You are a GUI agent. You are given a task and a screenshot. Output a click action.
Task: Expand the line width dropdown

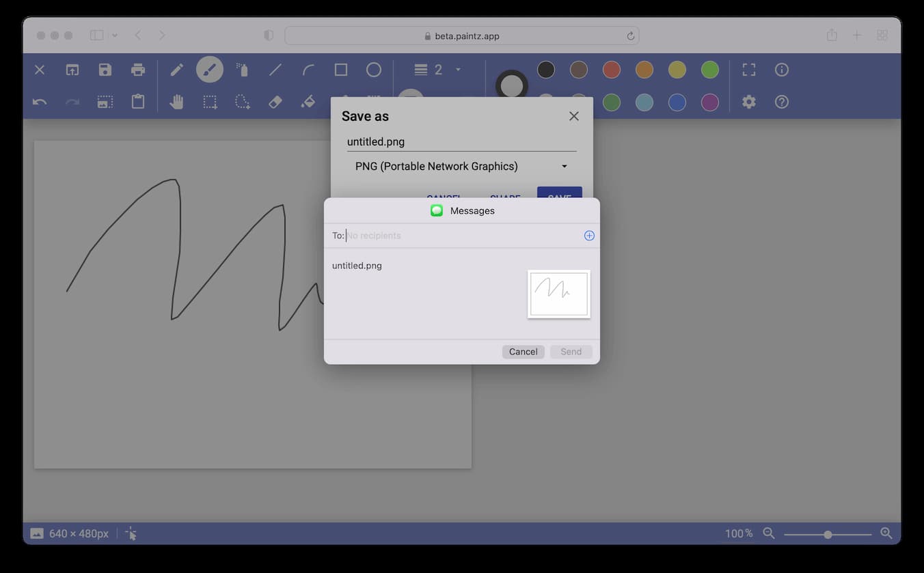pos(458,70)
